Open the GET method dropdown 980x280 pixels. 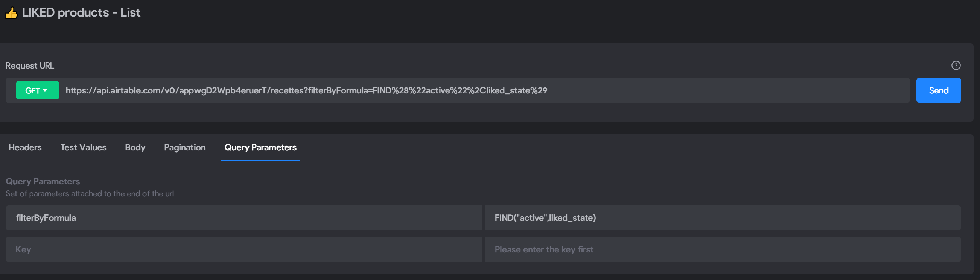click(x=37, y=90)
